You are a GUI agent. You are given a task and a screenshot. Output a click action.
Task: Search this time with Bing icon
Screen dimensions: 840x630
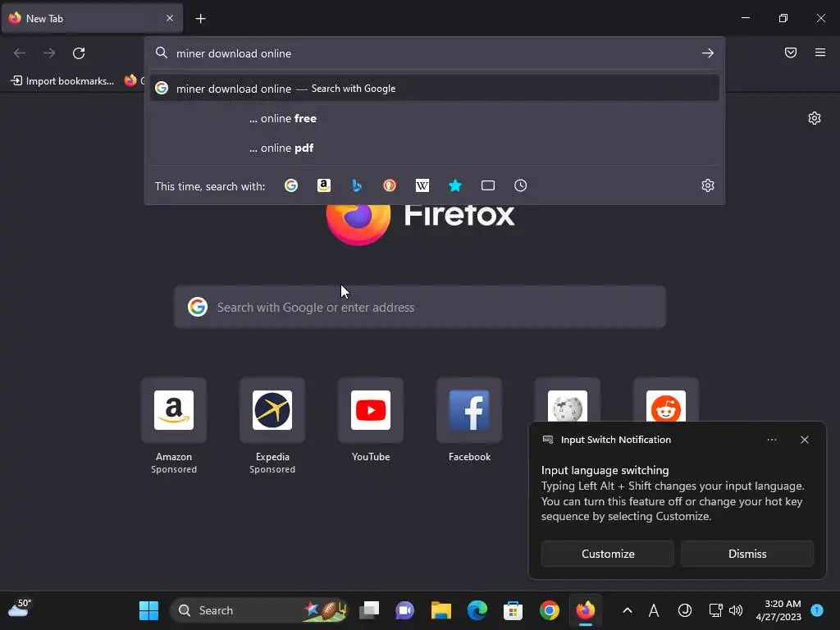tap(357, 185)
